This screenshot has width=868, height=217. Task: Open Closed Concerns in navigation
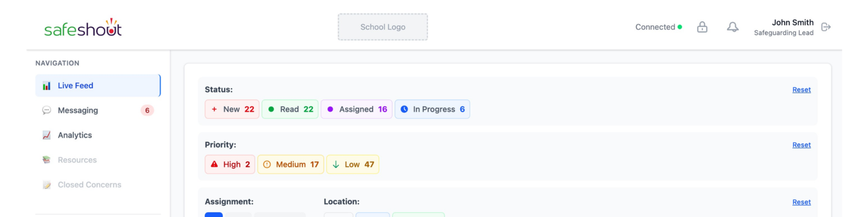[89, 185]
